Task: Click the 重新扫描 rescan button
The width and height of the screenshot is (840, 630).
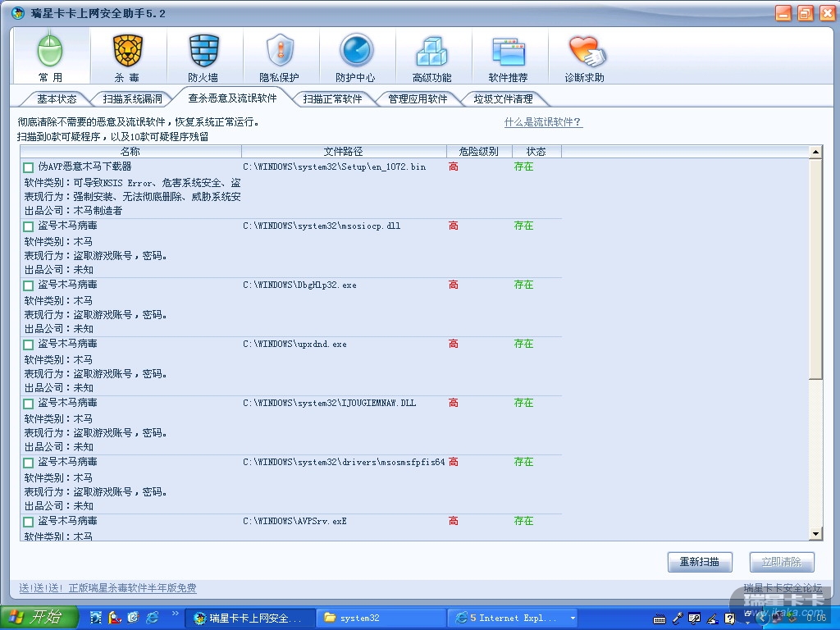Action: [x=700, y=562]
